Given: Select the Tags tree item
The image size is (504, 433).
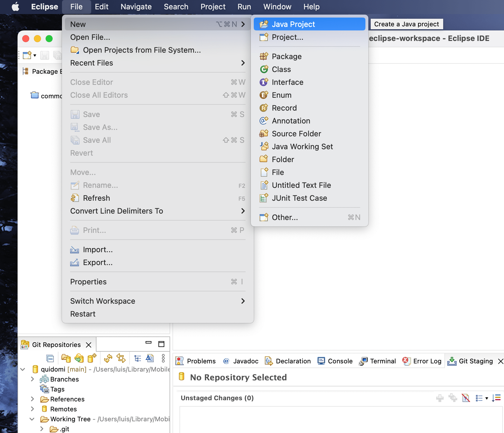Looking at the screenshot, I should click(57, 389).
